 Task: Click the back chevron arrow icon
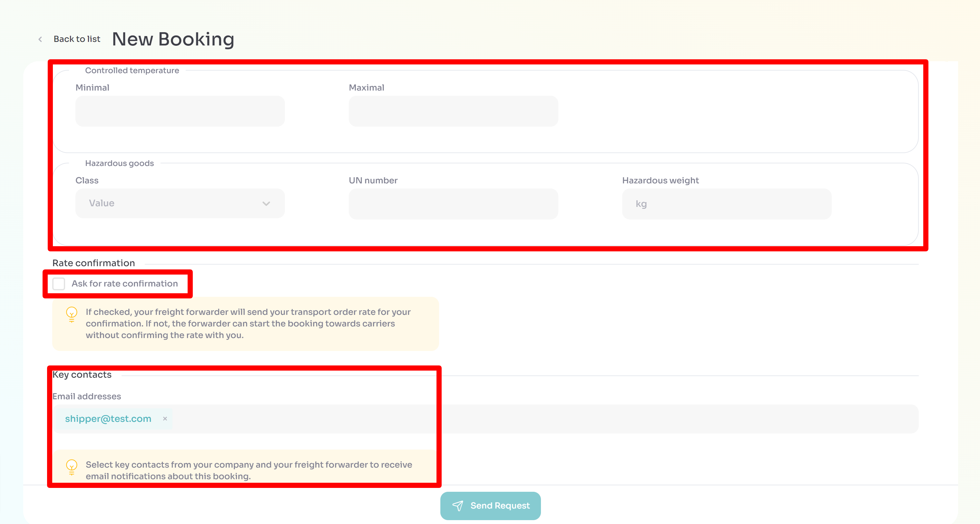pyautogui.click(x=40, y=39)
